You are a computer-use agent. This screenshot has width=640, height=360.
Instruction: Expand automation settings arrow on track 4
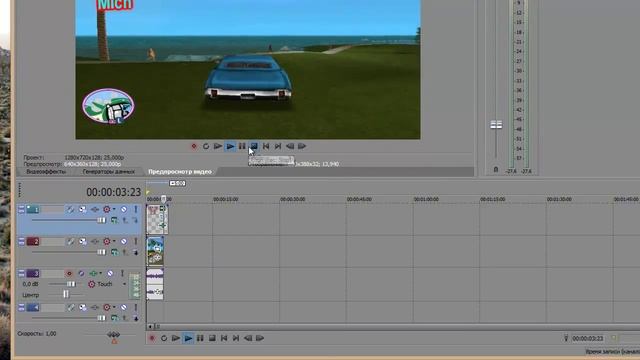[x=114, y=307]
